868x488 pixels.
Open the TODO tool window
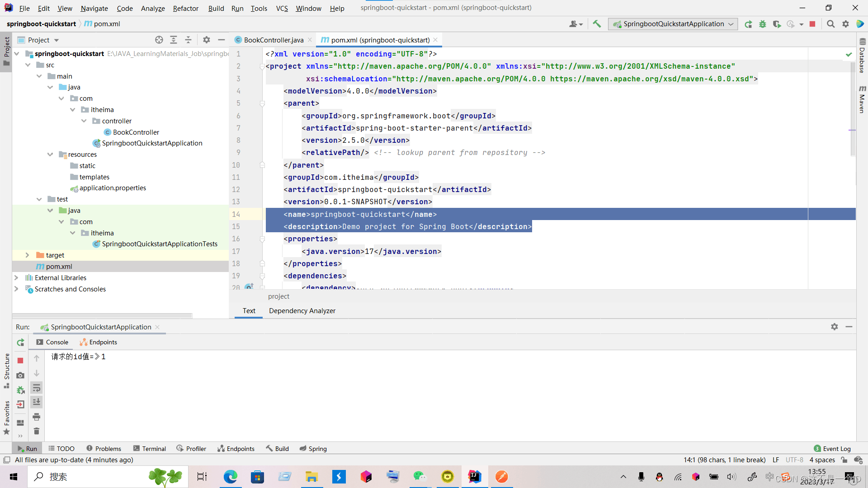pos(61,449)
